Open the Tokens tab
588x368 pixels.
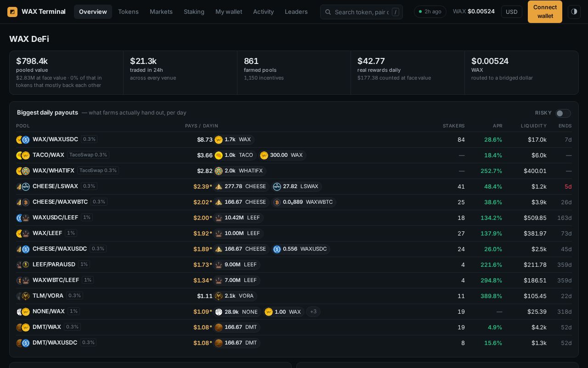click(x=128, y=12)
